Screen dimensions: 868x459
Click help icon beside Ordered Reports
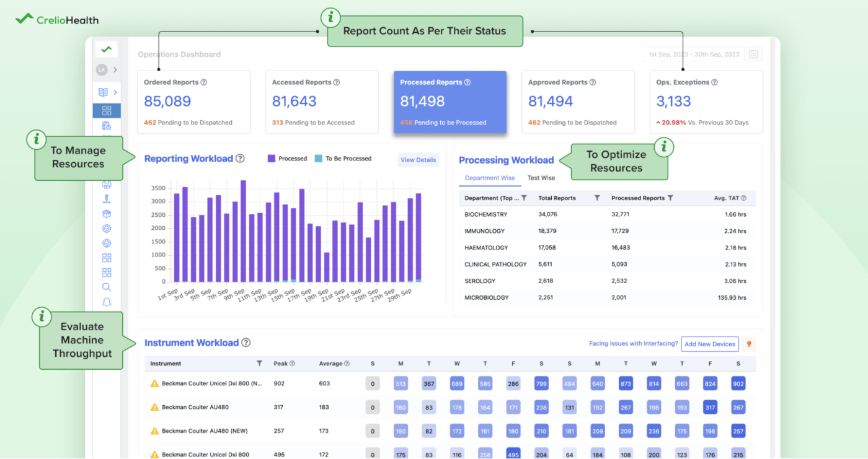coord(204,82)
